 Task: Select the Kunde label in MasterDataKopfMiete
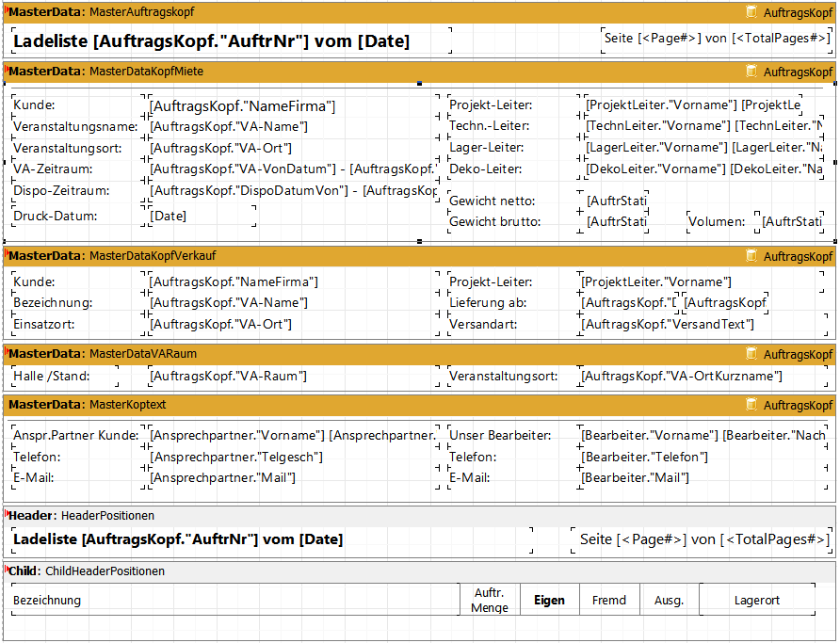tap(78, 105)
